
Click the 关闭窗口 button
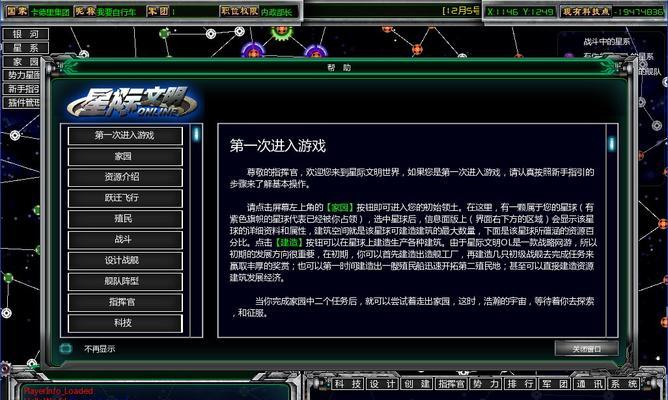[x=587, y=349]
